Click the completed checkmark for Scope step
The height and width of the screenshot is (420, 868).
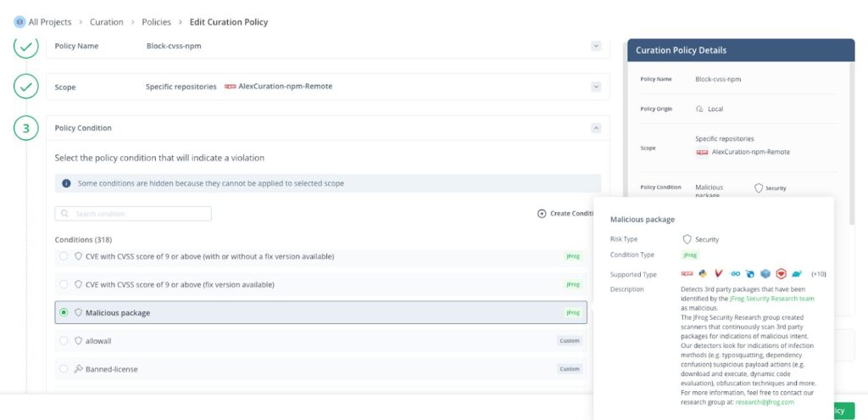point(26,87)
